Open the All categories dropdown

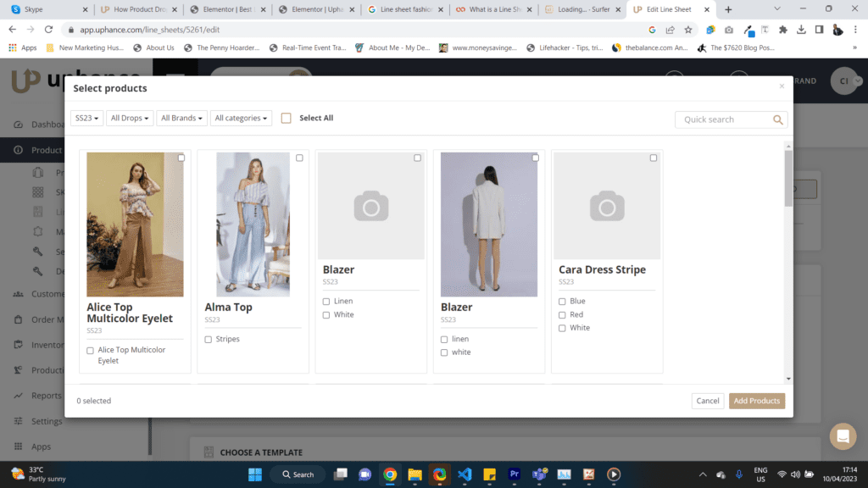(241, 119)
